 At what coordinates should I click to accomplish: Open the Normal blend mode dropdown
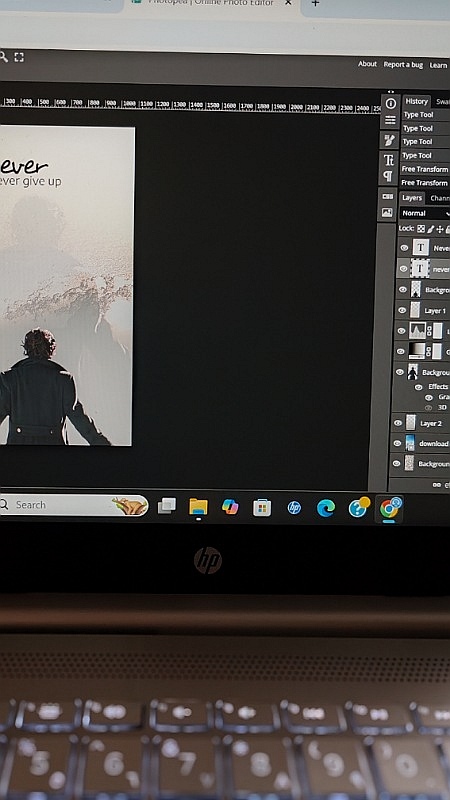(425, 213)
